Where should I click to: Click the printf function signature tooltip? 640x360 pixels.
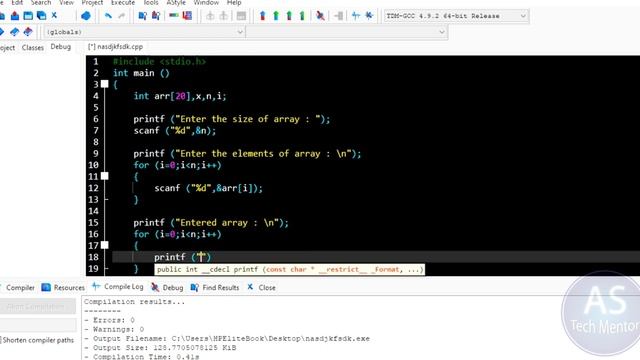point(290,269)
